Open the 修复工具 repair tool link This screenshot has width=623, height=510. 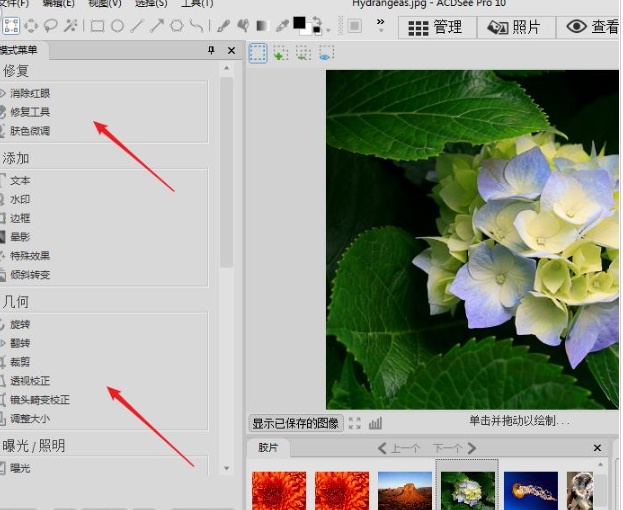click(30, 112)
